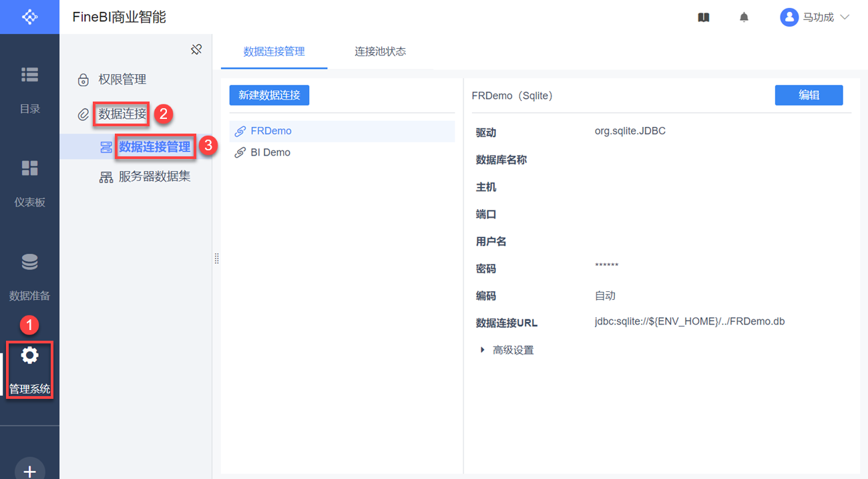This screenshot has height=479, width=868.
Task: Click the org.sqlite.JDBC driver value
Action: (630, 131)
